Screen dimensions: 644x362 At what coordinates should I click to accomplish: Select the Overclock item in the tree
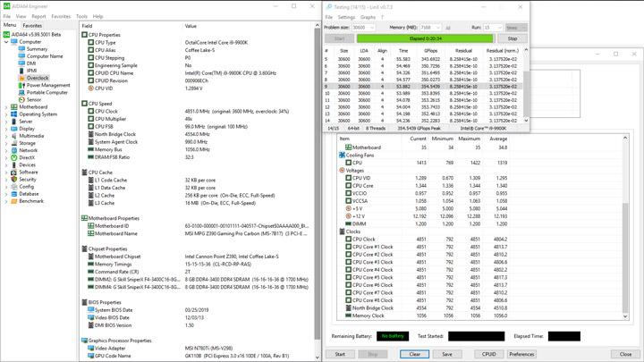point(38,78)
